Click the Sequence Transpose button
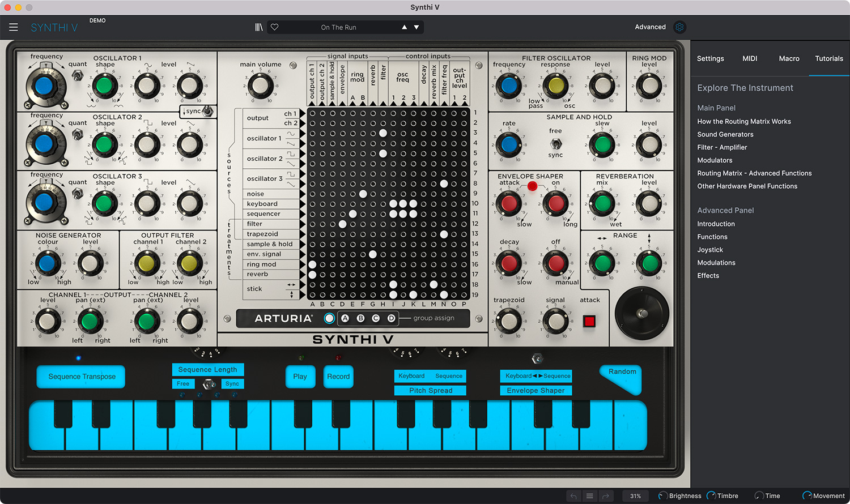The height and width of the screenshot is (504, 850). [x=82, y=377]
